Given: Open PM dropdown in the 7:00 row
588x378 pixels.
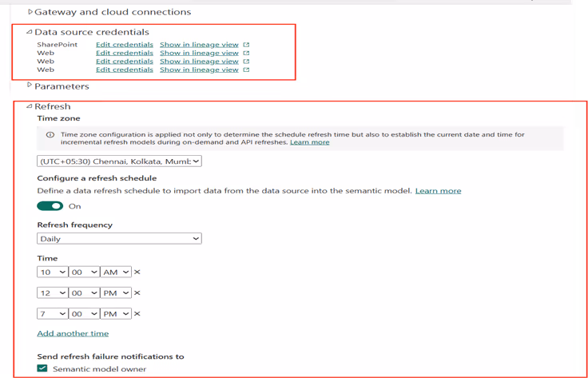Looking at the screenshot, I should point(116,313).
